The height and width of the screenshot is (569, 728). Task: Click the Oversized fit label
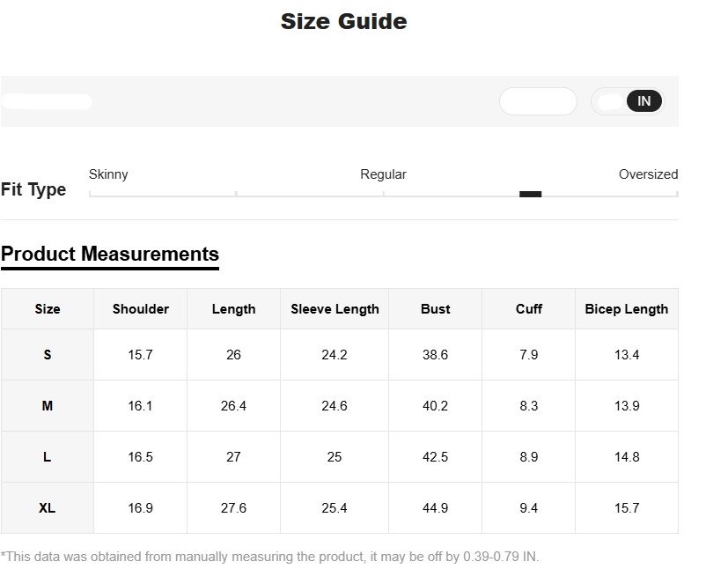tap(648, 174)
